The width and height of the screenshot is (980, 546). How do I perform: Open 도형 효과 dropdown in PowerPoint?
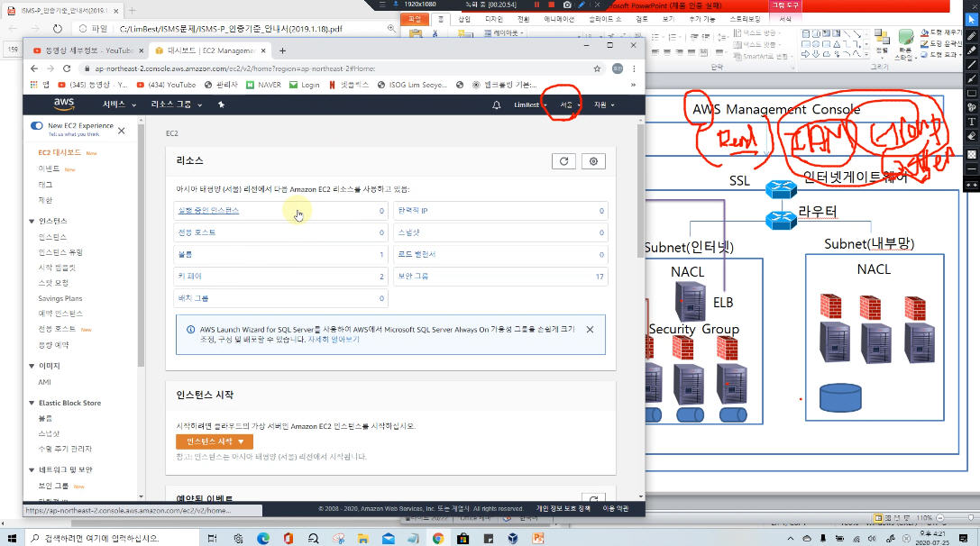tap(940, 55)
